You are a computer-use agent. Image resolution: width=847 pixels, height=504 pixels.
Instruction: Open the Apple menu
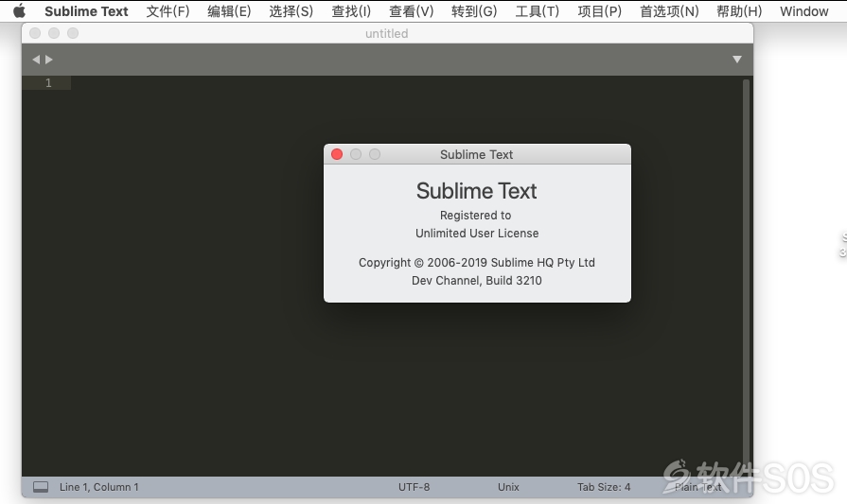pyautogui.click(x=20, y=10)
